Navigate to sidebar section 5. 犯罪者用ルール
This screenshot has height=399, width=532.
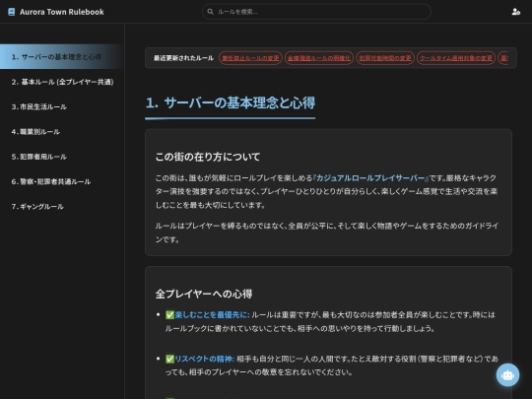point(62,157)
